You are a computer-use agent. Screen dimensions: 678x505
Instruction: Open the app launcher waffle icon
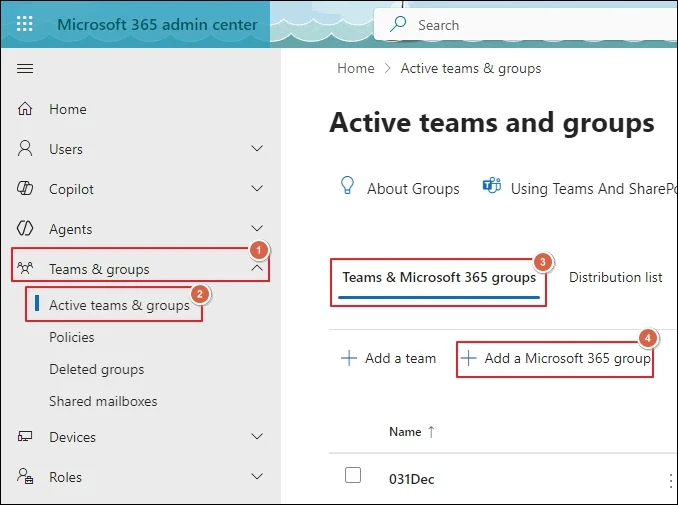pos(25,24)
